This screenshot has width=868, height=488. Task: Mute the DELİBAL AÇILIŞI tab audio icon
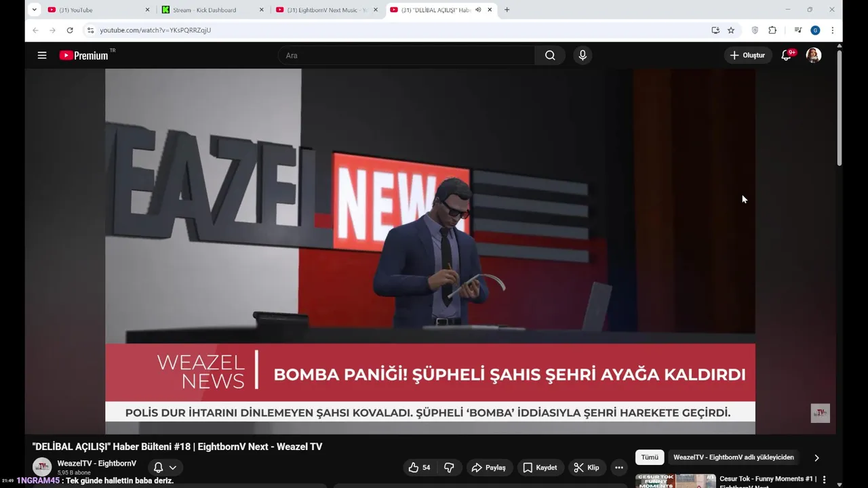pos(478,9)
